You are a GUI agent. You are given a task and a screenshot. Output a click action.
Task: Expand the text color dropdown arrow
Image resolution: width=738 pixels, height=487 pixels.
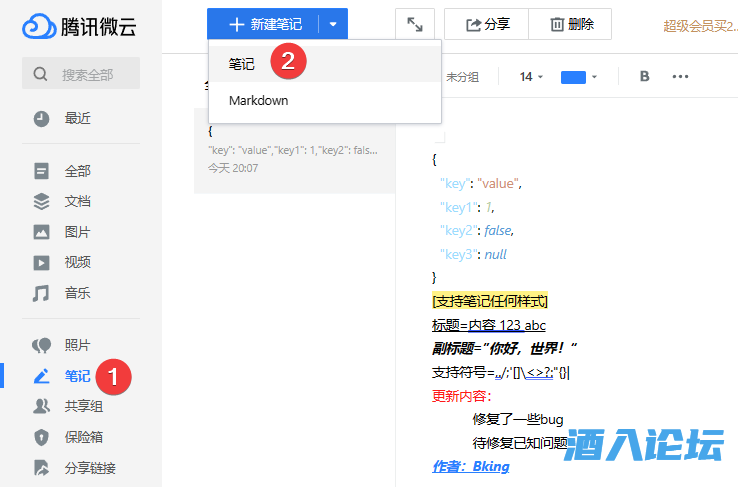point(595,77)
